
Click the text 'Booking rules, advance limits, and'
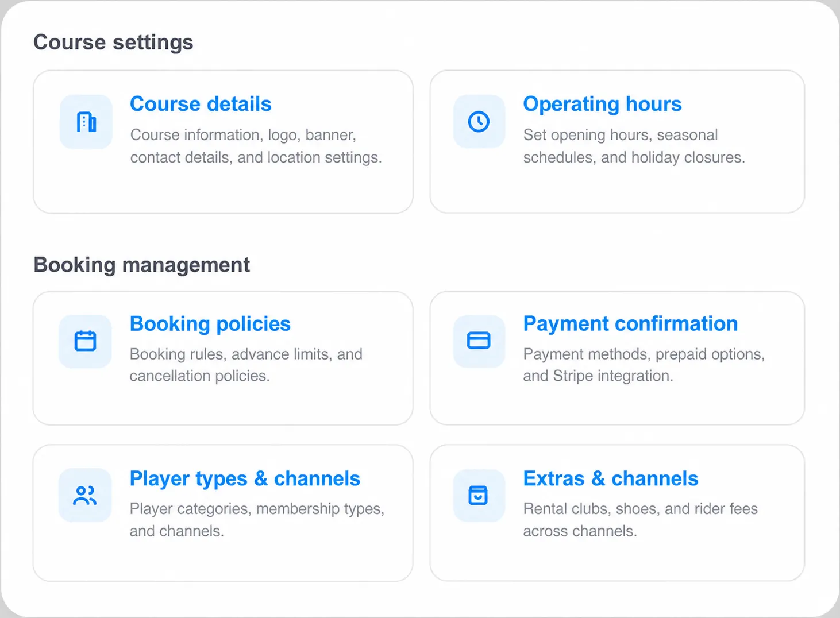coord(246,354)
